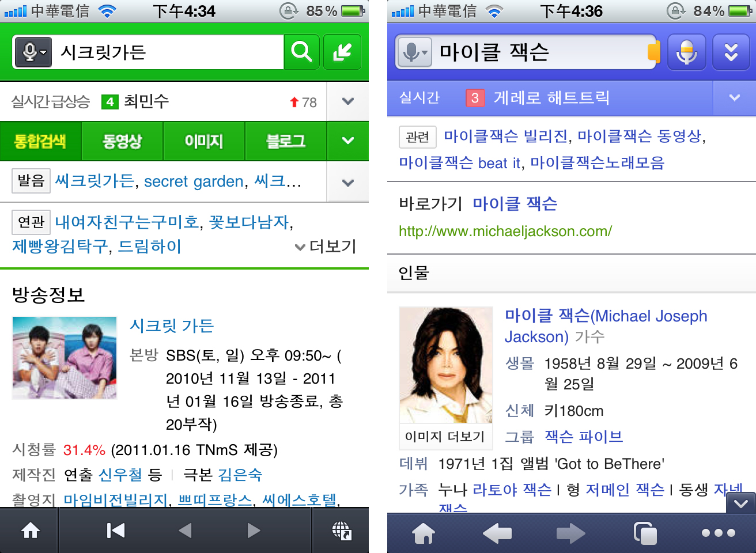The width and height of the screenshot is (756, 553).
Task: Open Michael Jackson portrait thumbnail
Action: (x=446, y=365)
